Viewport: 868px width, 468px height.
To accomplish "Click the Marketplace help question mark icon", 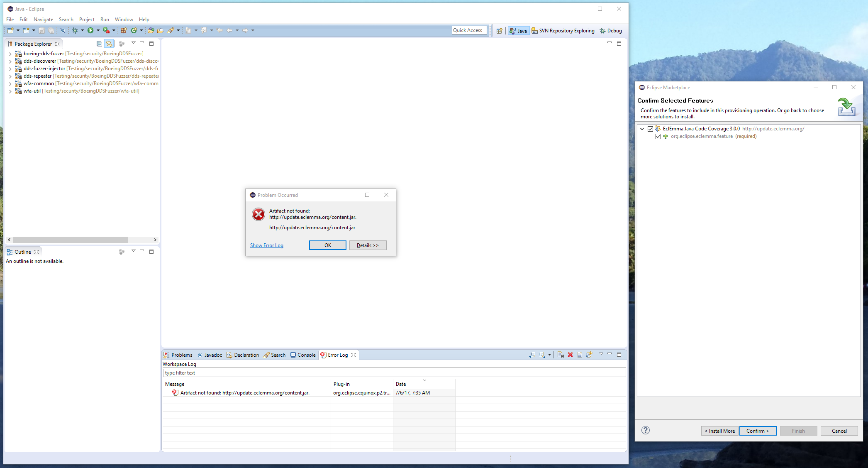I will [646, 430].
